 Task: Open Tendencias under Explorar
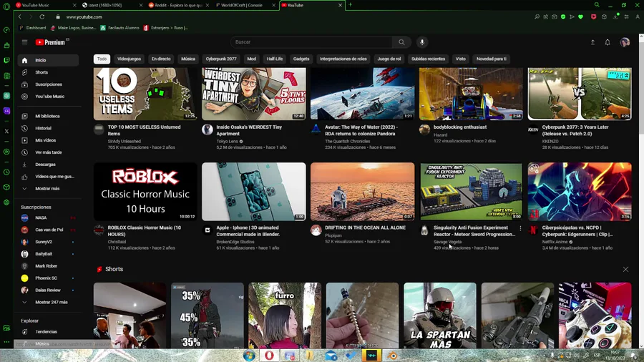coord(48,332)
